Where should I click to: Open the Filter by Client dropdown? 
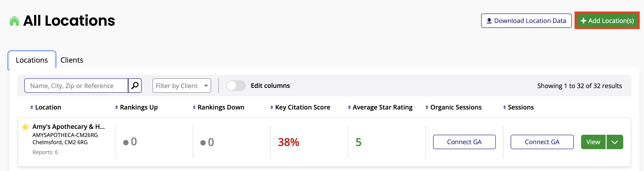tap(182, 86)
